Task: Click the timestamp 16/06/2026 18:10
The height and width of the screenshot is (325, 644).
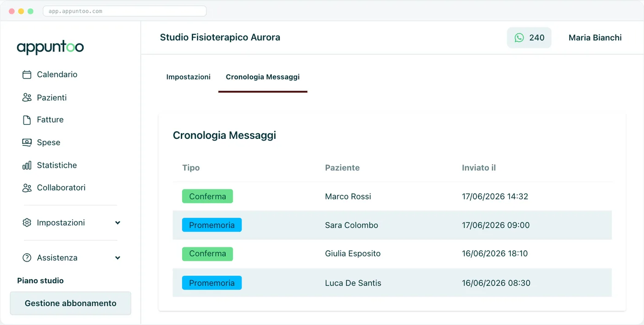Action: [495, 254]
